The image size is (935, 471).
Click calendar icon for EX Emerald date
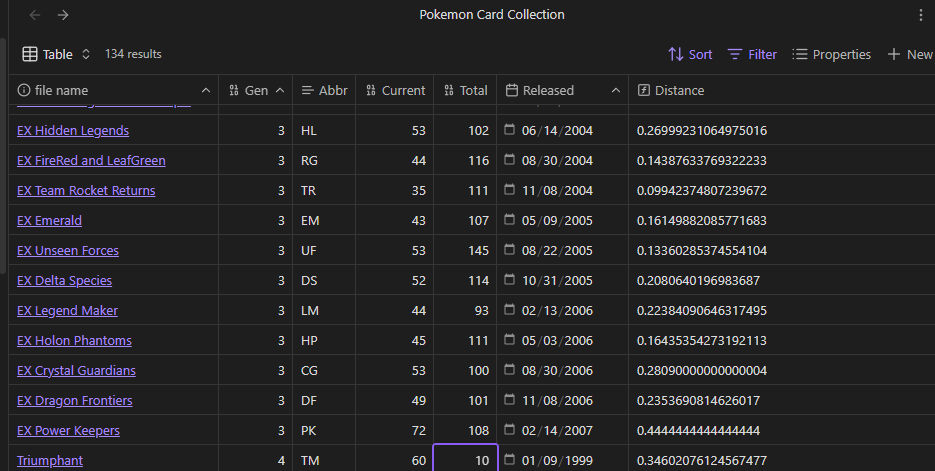[x=509, y=219]
